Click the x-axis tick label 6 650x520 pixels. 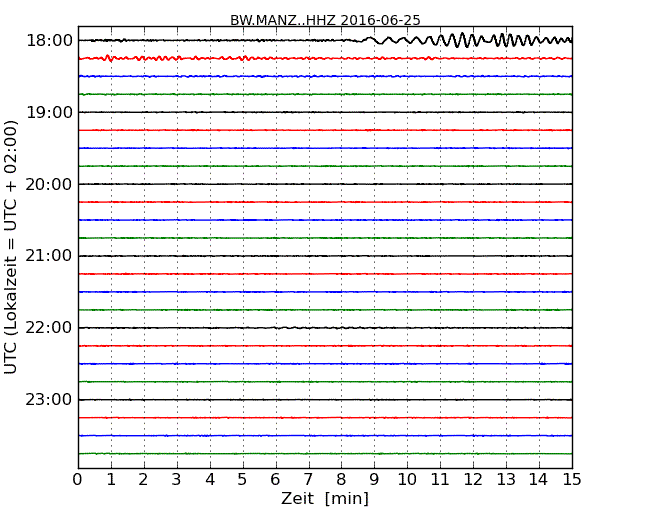tap(275, 480)
